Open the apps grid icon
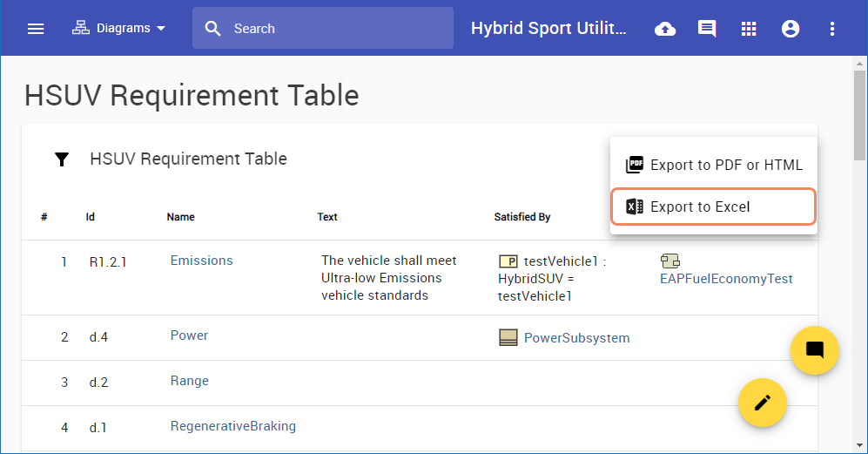Screen dimensions: 868x454 (x=749, y=29)
